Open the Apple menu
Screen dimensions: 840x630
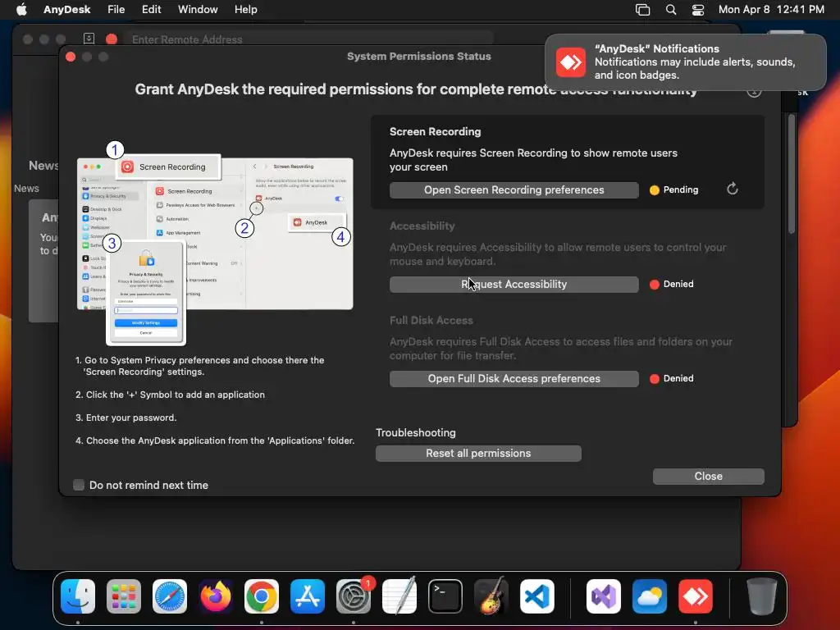coord(21,10)
